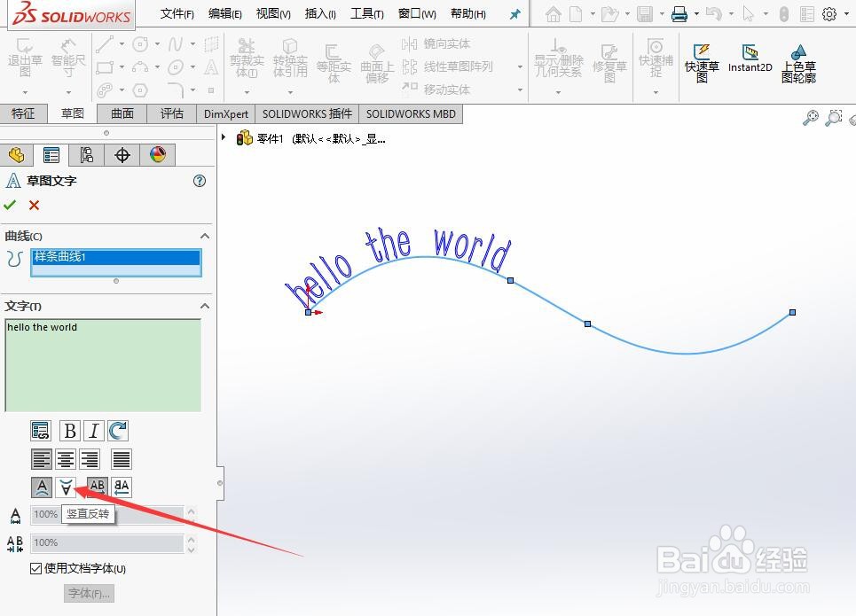Center align the sketch text
856x616 pixels.
[x=66, y=459]
